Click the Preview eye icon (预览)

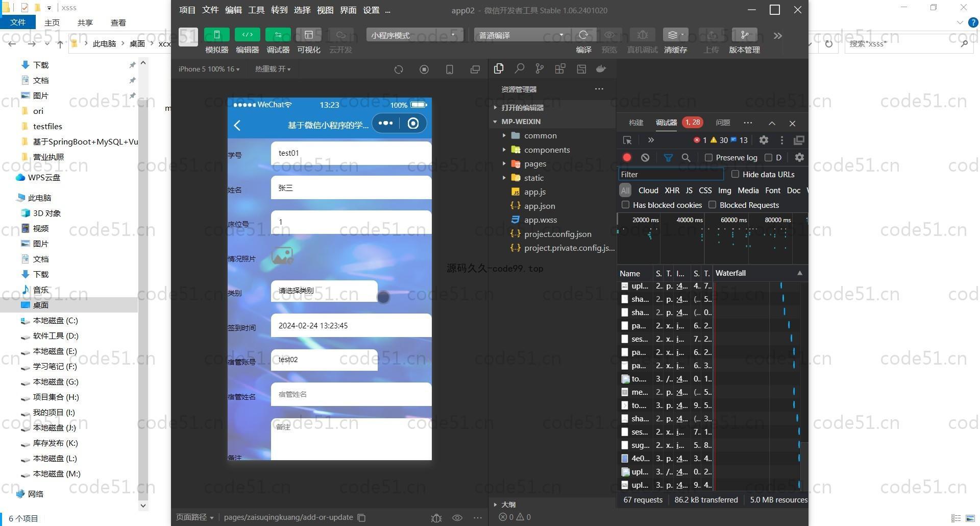609,35
